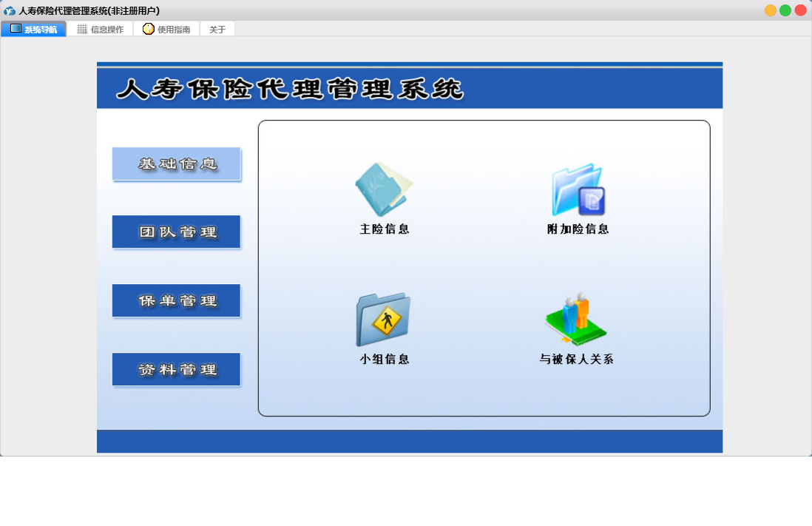Viewport: 812px width, 526px height.
Task: Click the grid icon beside 信息操作
Action: tap(82, 29)
